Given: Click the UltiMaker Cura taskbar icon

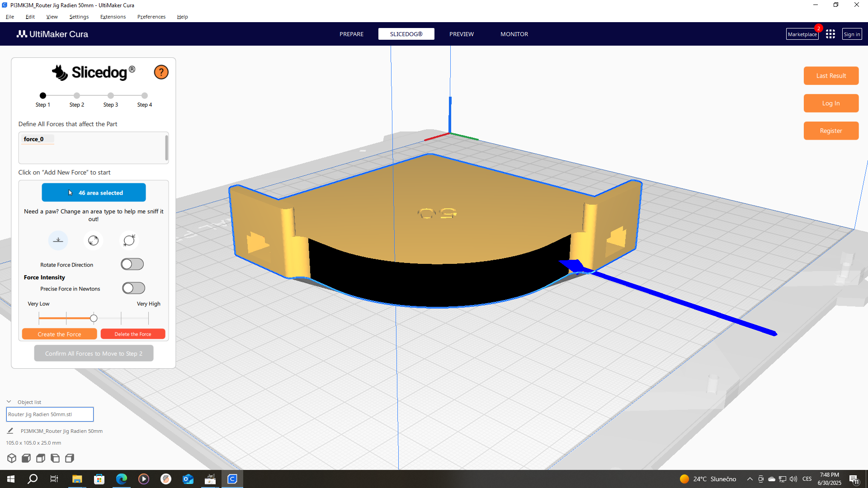Looking at the screenshot, I should (232, 479).
